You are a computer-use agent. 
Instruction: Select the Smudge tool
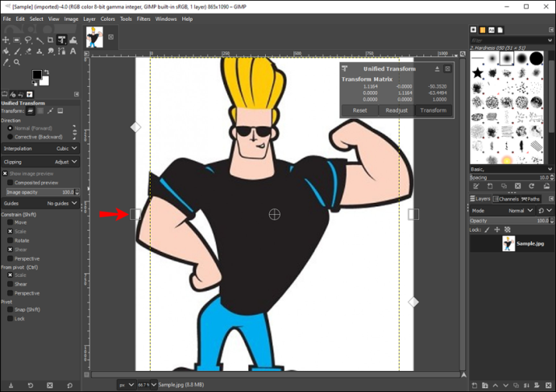pos(50,52)
